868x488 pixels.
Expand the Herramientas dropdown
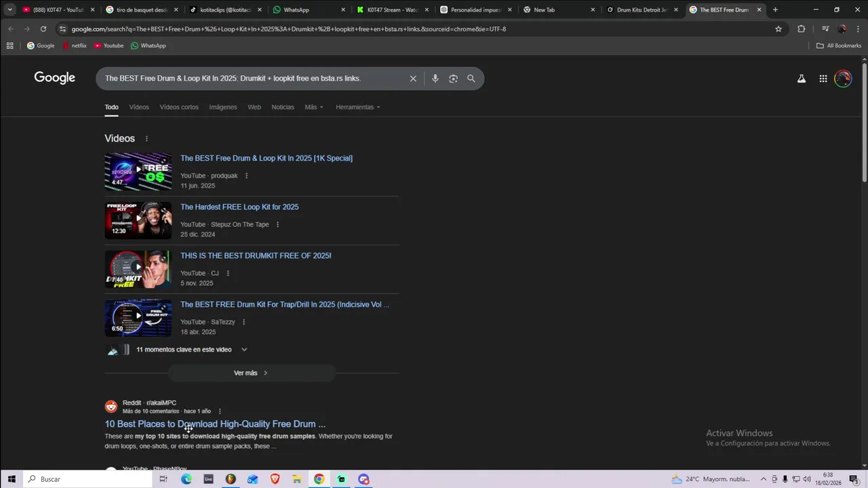point(358,107)
